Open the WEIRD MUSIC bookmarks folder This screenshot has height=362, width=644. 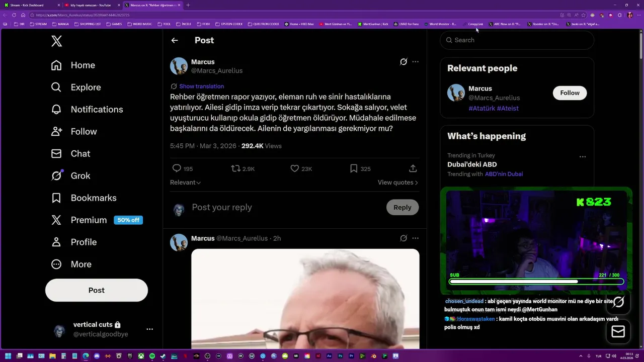[x=139, y=24]
